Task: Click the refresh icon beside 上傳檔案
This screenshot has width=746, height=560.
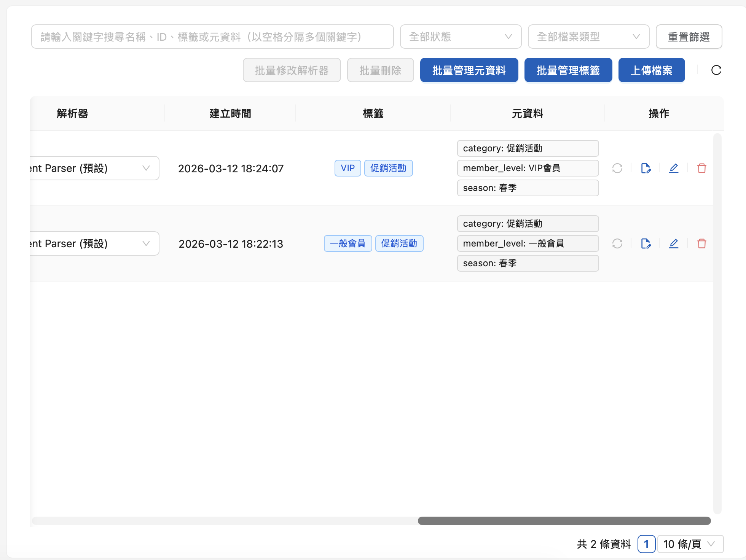Action: click(x=716, y=70)
